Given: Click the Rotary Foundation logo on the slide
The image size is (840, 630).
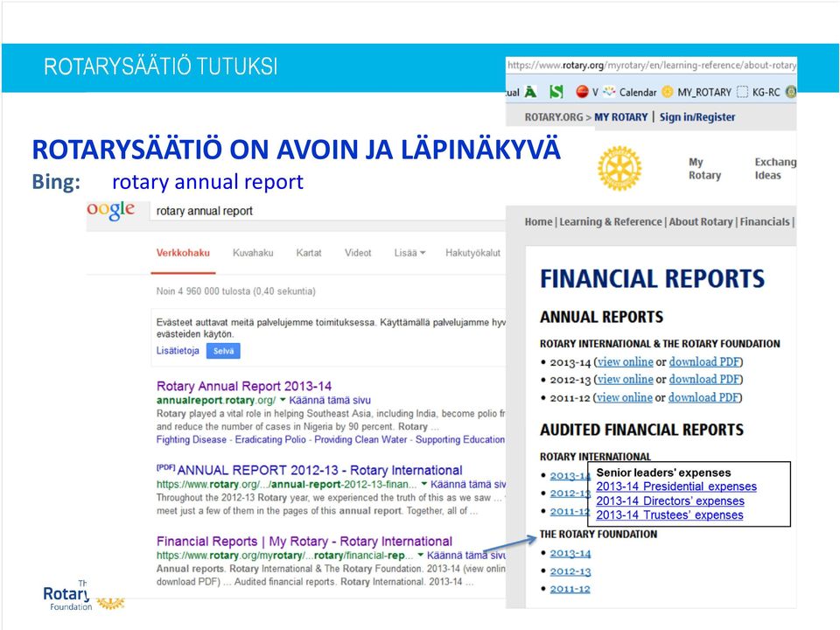Looking at the screenshot, I should pos(83,596).
